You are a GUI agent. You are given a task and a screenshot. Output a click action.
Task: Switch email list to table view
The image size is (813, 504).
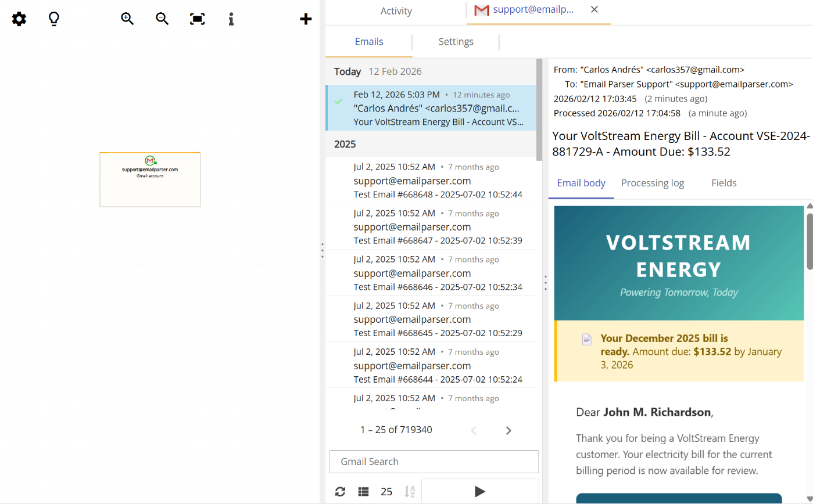coord(363,491)
